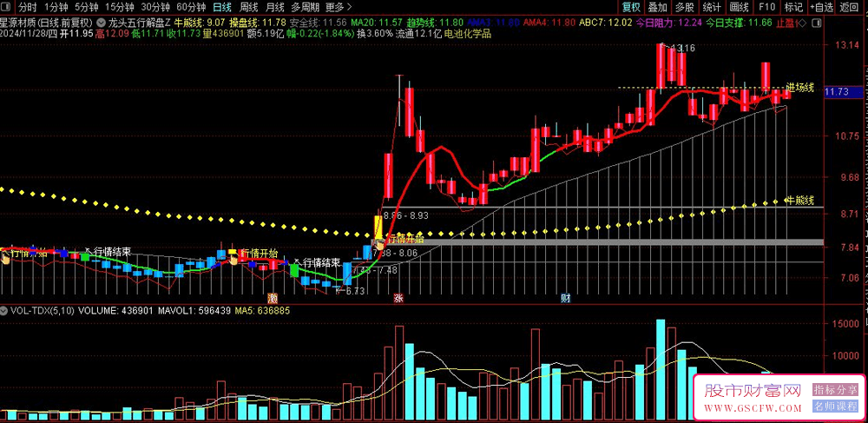This screenshot has width=868, height=423.
Task: Click the 返回 back button
Action: coord(848,7)
